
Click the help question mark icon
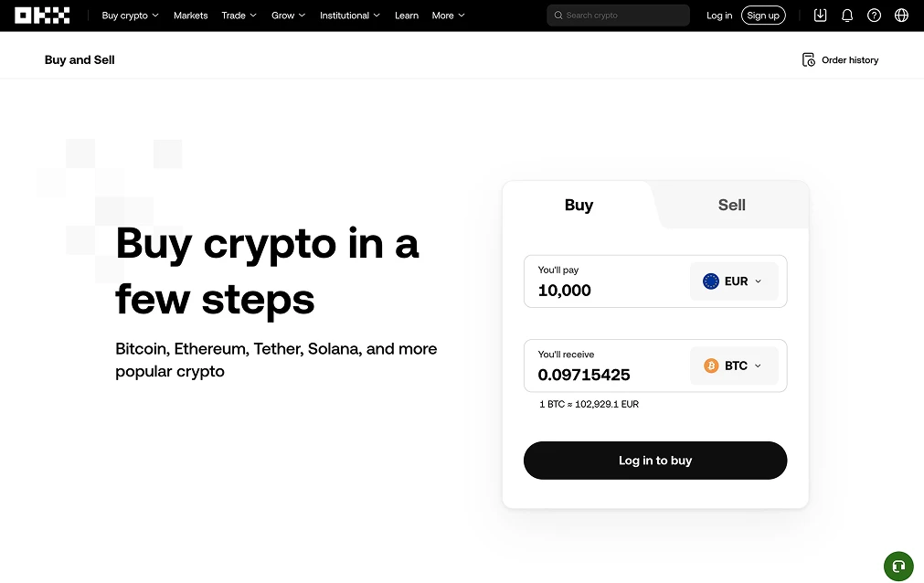[x=875, y=16]
